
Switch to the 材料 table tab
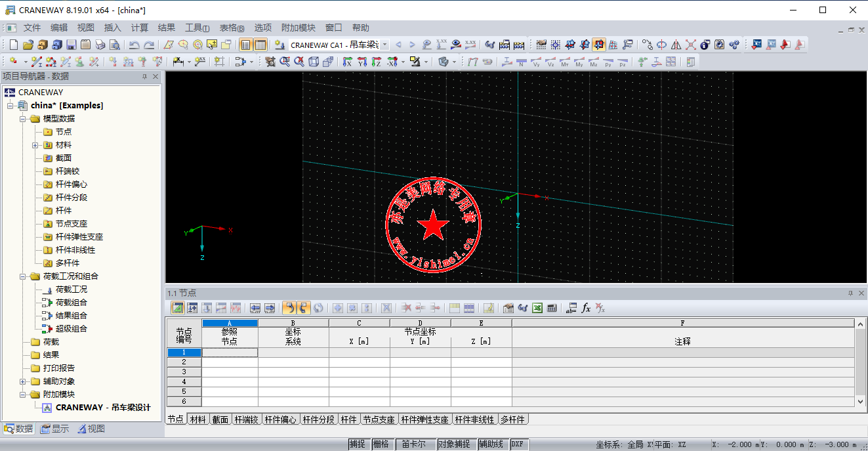(197, 419)
